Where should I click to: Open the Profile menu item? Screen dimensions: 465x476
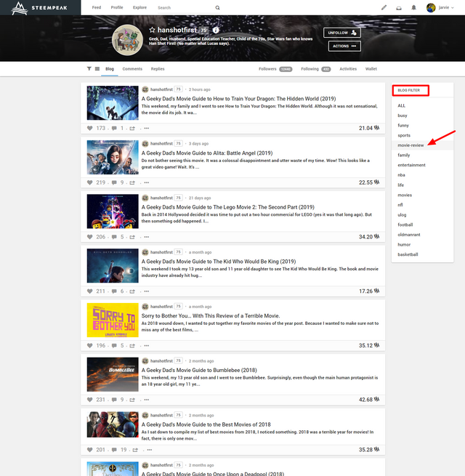tap(117, 7)
